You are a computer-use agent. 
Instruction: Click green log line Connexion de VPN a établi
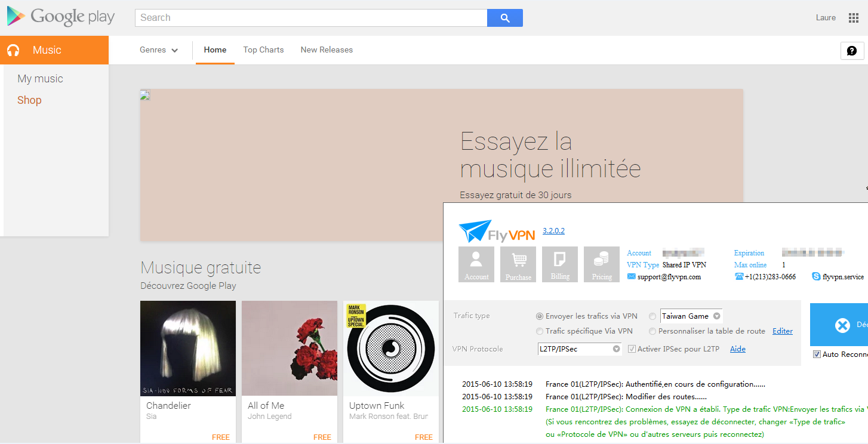(x=707, y=409)
